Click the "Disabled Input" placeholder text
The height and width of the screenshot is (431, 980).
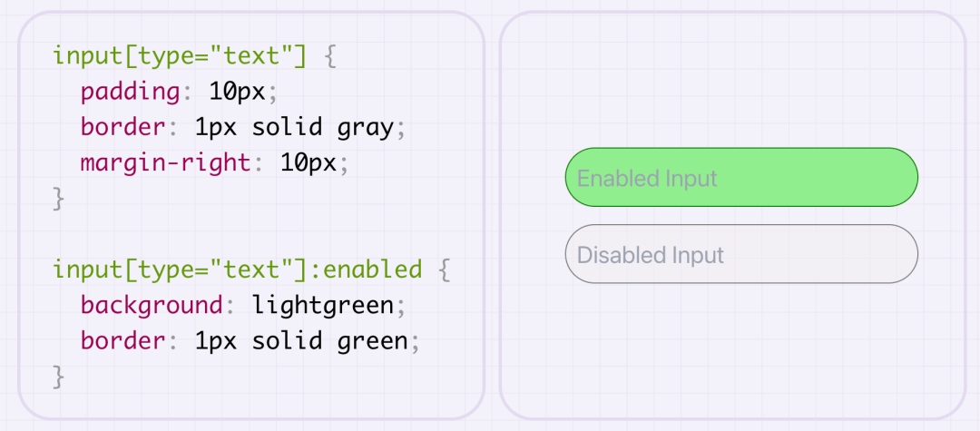[650, 255]
